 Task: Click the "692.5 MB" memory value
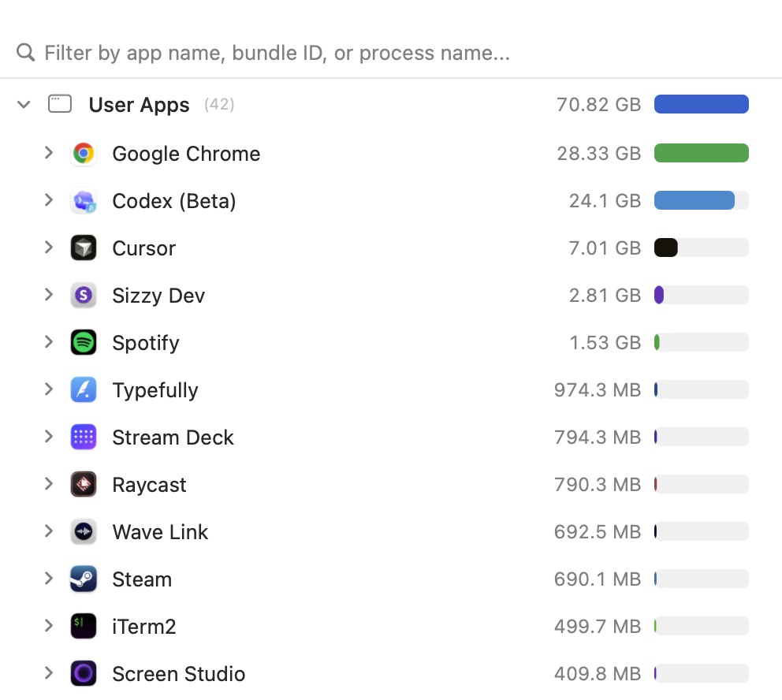pos(598,532)
